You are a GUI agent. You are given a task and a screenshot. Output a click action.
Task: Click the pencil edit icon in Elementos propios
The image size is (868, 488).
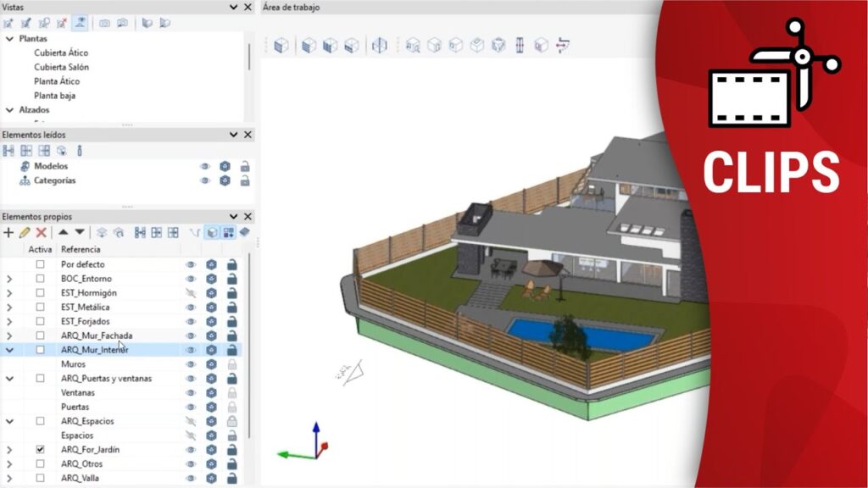click(25, 232)
